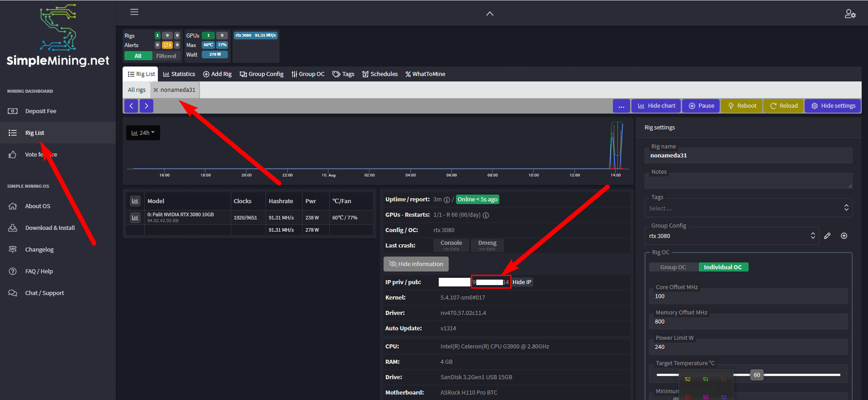This screenshot has width=868, height=400.
Task: Open the hamburger sidebar menu
Action: [134, 12]
